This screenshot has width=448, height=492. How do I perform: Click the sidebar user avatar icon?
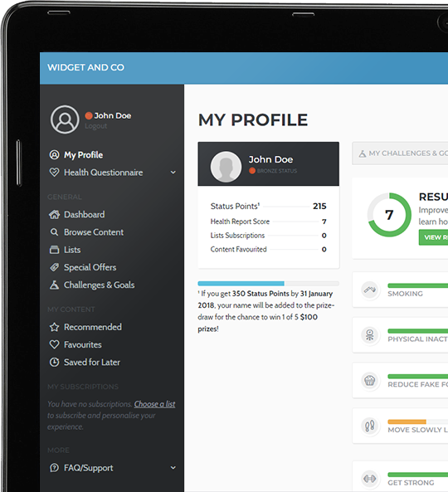65,119
